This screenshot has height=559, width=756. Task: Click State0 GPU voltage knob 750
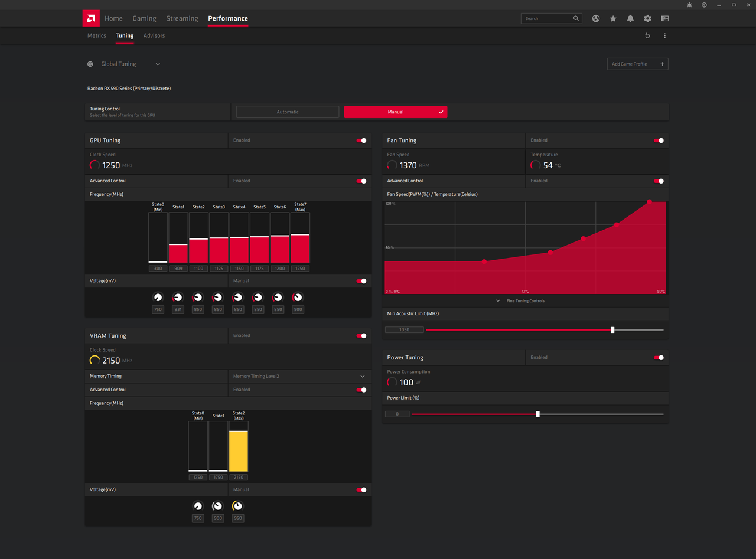[x=158, y=298]
